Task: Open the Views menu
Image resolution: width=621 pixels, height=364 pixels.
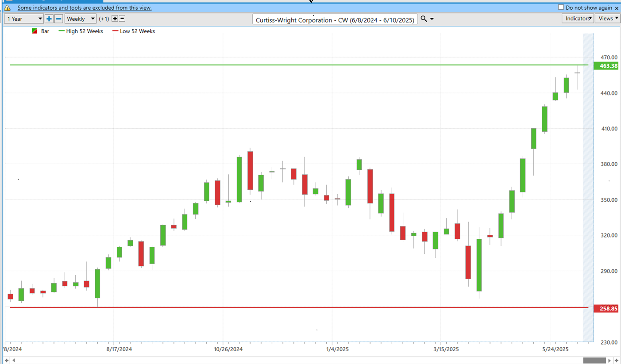Action: click(608, 19)
